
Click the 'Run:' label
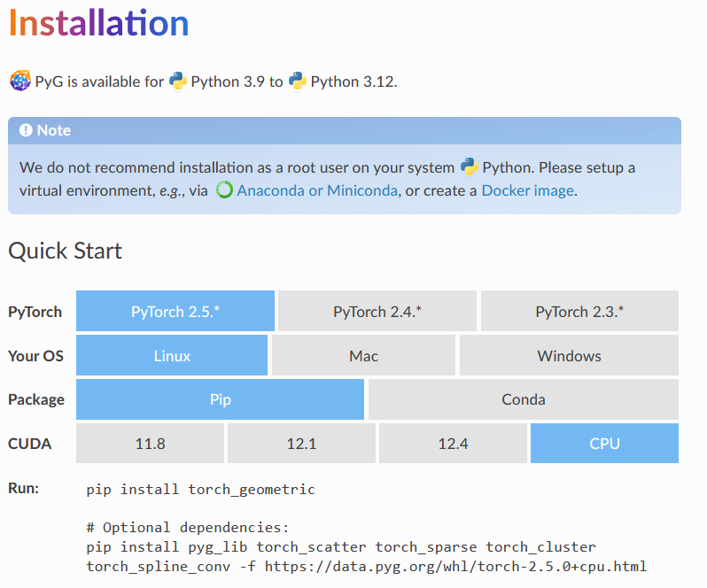pos(23,488)
